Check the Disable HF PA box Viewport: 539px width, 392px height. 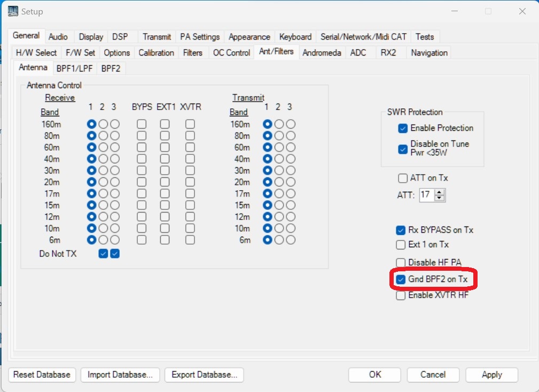coord(401,262)
